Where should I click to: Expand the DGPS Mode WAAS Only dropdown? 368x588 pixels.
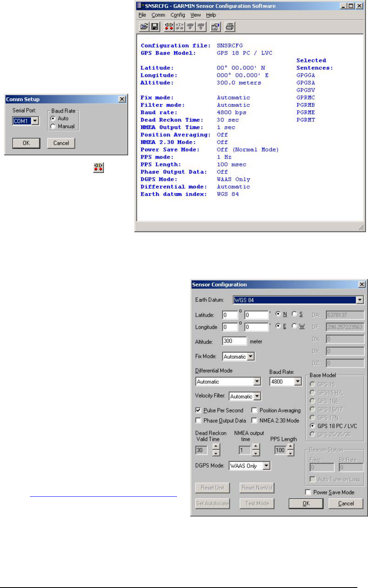(x=267, y=466)
